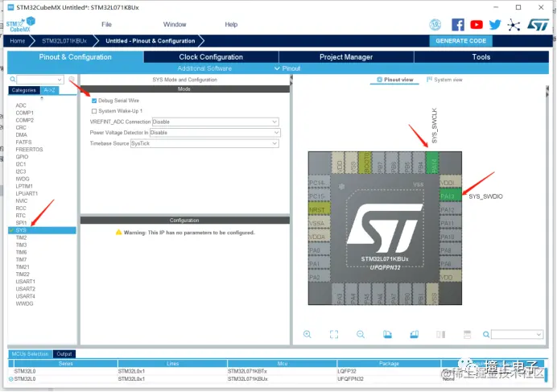Click the gear icon next to search box

[x=72, y=79]
